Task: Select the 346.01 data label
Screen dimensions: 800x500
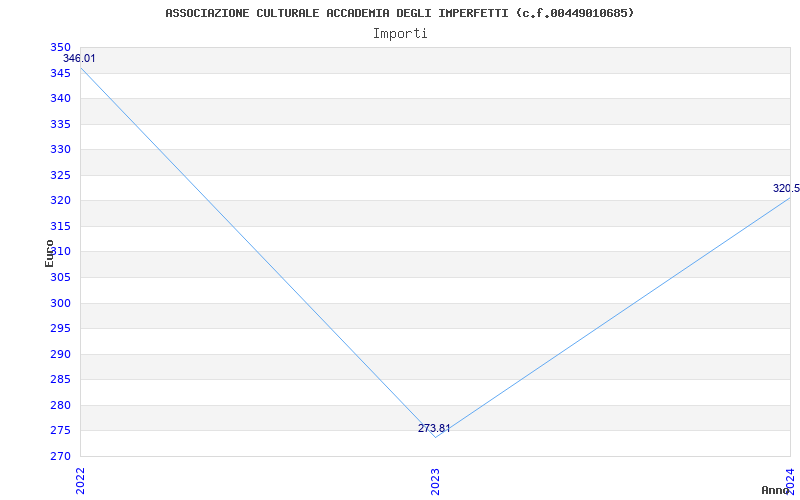Action: click(79, 59)
